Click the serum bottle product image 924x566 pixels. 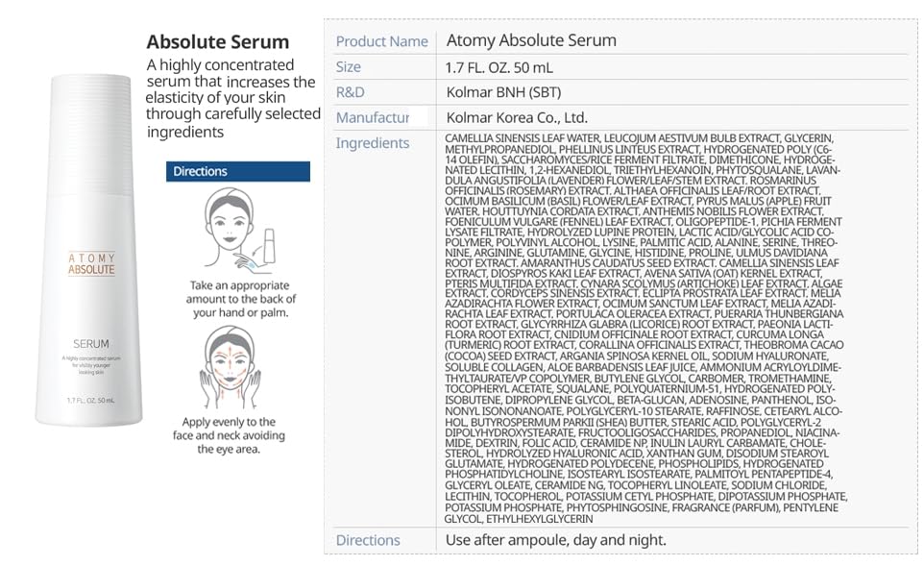pos(89,250)
